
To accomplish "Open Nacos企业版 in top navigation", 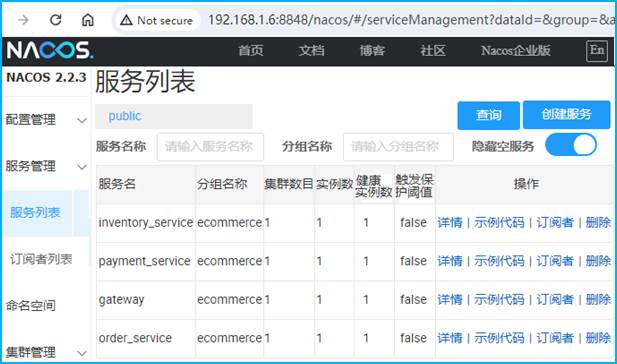I will pyautogui.click(x=515, y=51).
